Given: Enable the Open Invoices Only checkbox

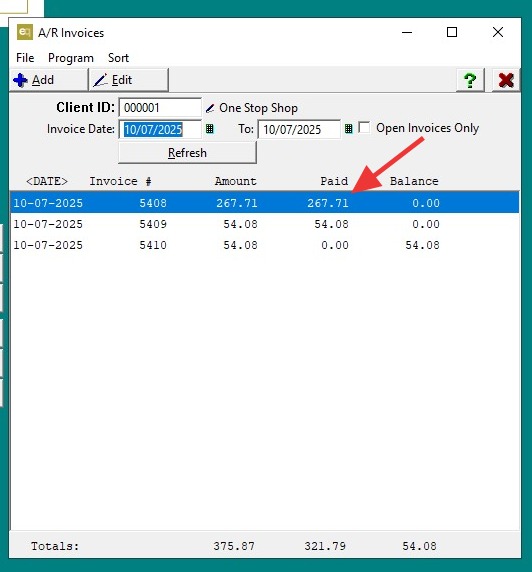Looking at the screenshot, I should pyautogui.click(x=364, y=128).
